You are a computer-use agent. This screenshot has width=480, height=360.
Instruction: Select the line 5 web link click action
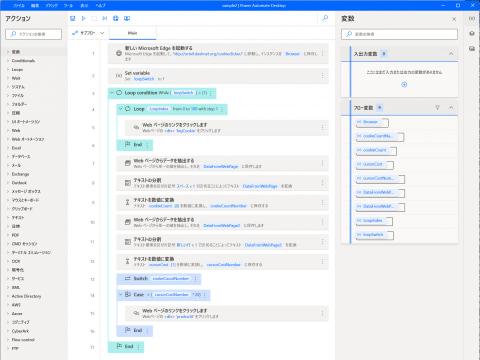point(227,128)
